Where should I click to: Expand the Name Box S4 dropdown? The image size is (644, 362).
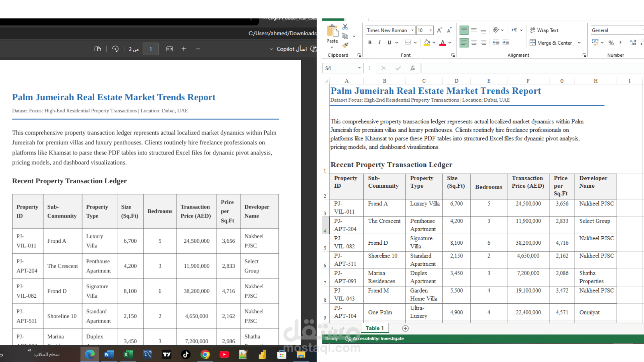pyautogui.click(x=359, y=68)
